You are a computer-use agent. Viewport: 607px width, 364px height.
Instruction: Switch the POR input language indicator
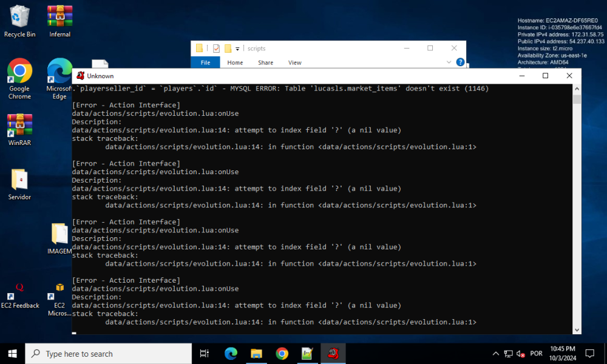pyautogui.click(x=536, y=354)
